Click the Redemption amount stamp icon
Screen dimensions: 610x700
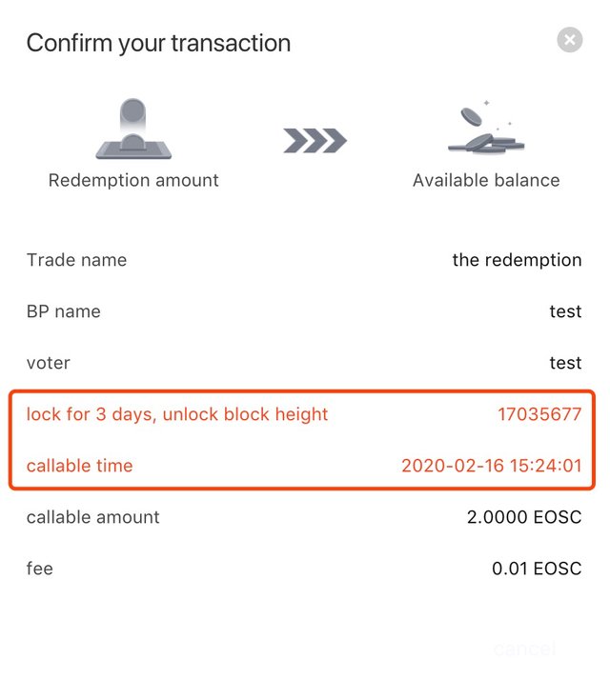click(133, 129)
